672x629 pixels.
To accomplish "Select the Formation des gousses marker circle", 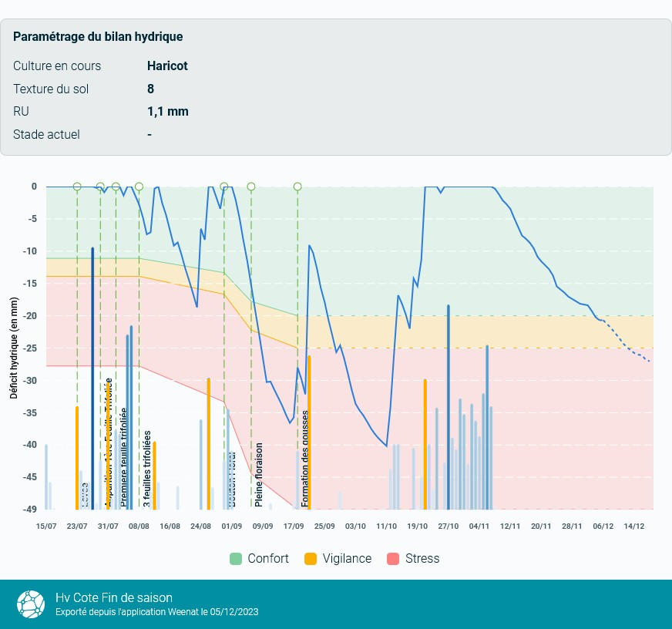I will pos(297,187).
